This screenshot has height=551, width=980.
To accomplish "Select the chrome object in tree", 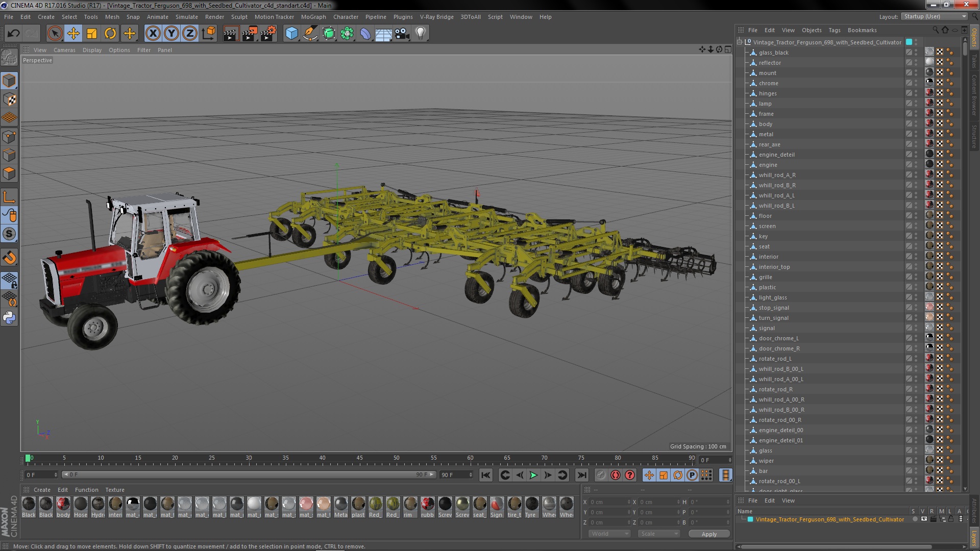I will (768, 83).
